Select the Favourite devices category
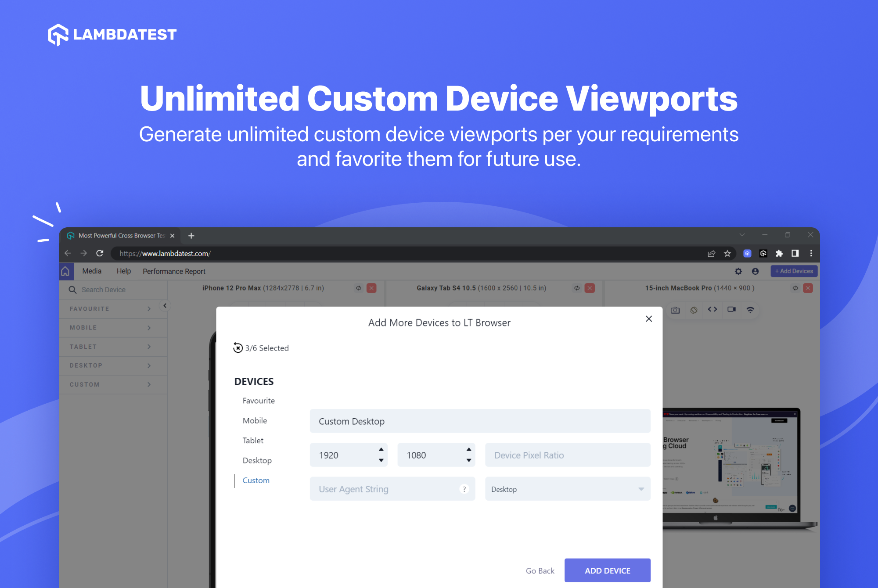 tap(259, 401)
